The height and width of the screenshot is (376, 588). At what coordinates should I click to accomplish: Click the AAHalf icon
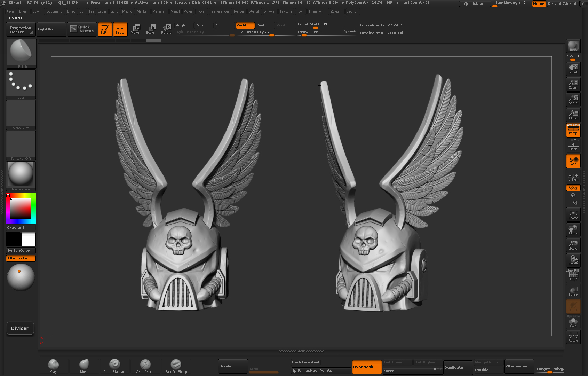pyautogui.click(x=573, y=115)
